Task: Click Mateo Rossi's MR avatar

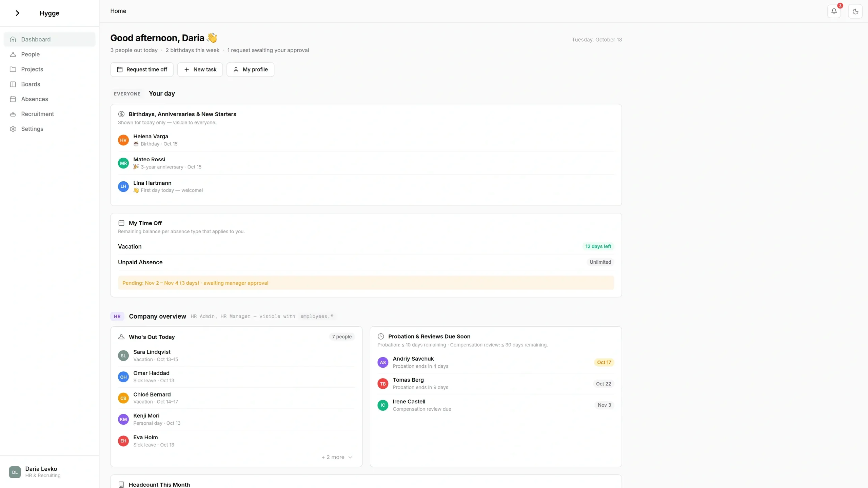Action: click(123, 163)
